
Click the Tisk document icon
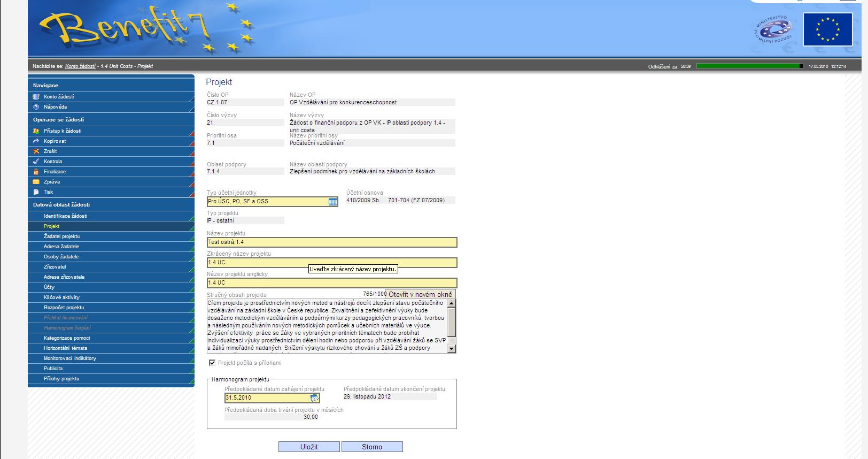36,192
